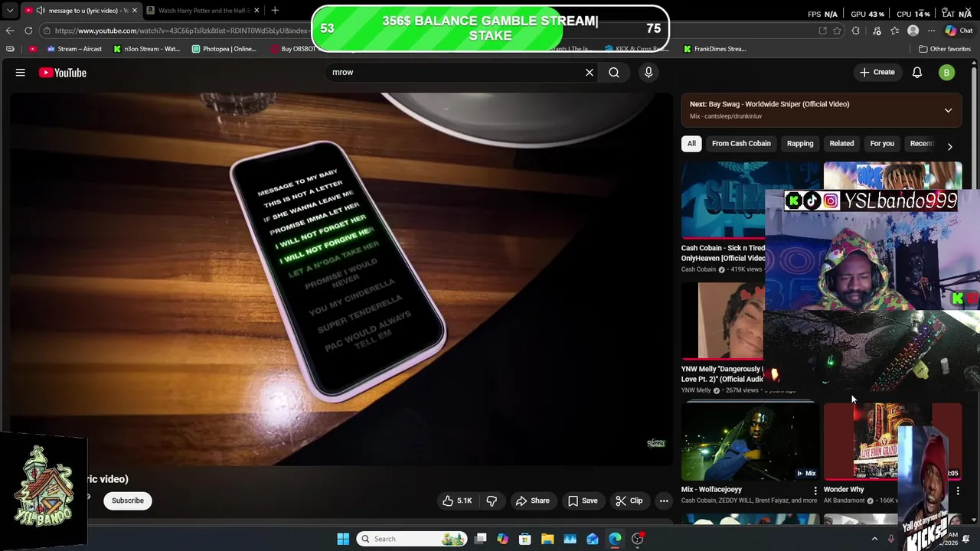Open browser settings and more menu
Viewport: 980px width, 551px height.
tap(931, 31)
